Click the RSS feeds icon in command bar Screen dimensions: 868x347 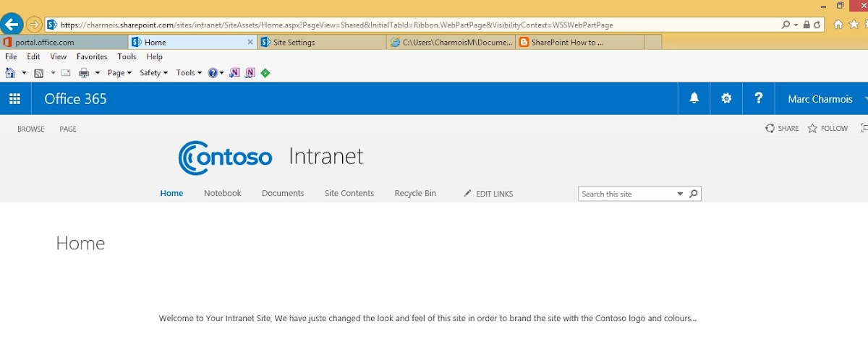coord(39,73)
